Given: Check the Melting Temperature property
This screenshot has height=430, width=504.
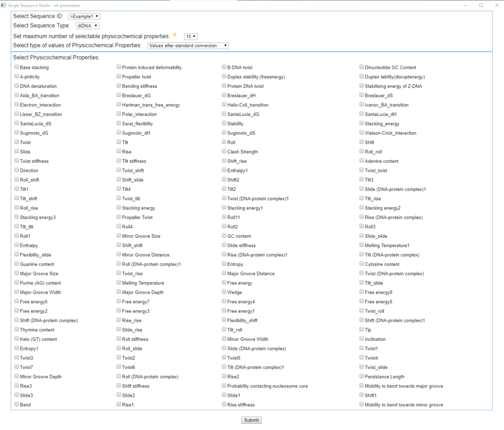Looking at the screenshot, I should coord(119,282).
